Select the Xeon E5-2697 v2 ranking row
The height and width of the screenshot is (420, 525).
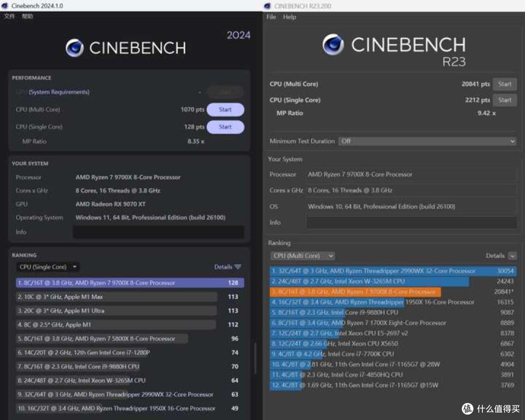[x=393, y=333]
